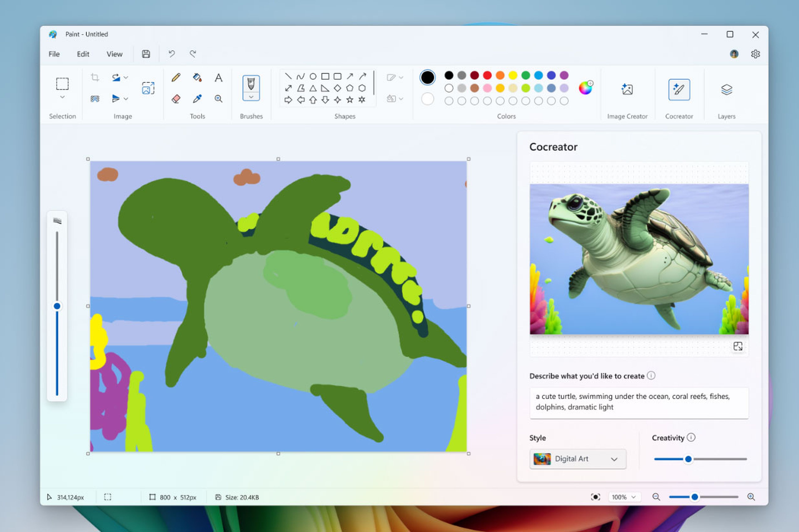The height and width of the screenshot is (532, 799).
Task: Open the View menu
Action: pyautogui.click(x=114, y=54)
